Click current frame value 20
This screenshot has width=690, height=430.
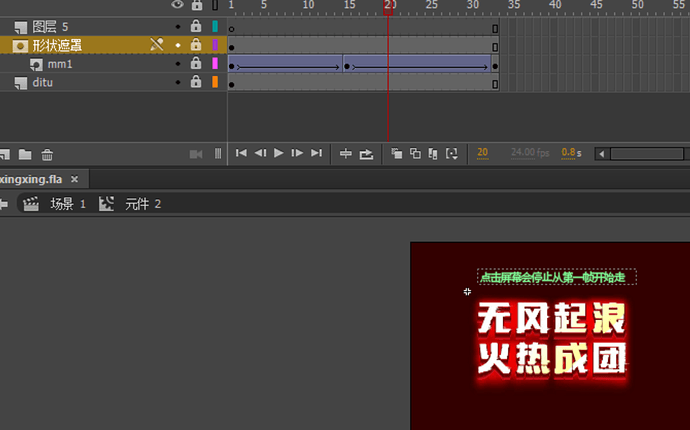(x=482, y=152)
